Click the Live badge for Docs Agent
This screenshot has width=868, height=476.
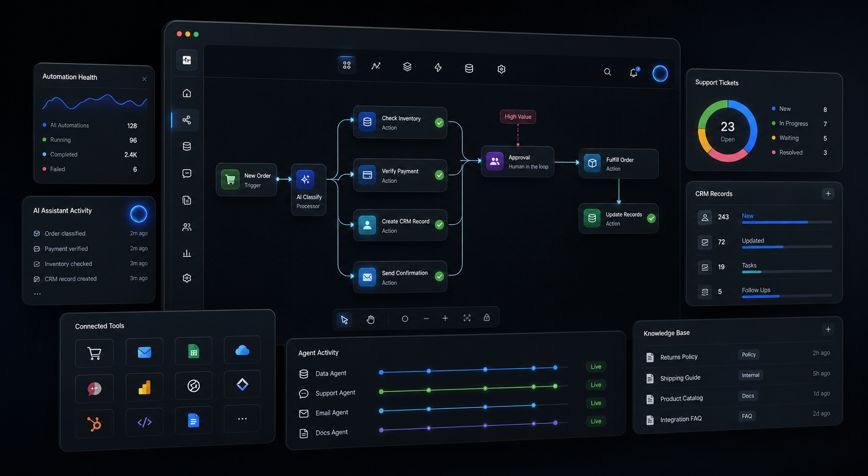point(596,421)
